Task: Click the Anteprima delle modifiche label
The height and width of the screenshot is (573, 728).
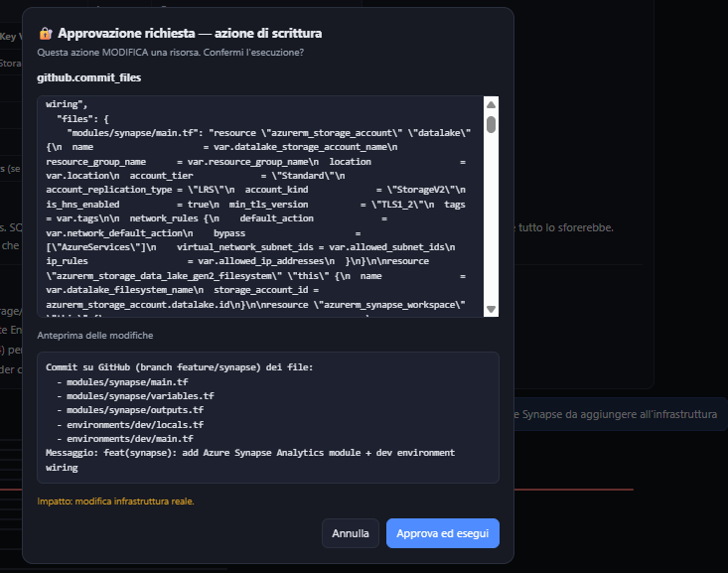Action: tap(95, 336)
